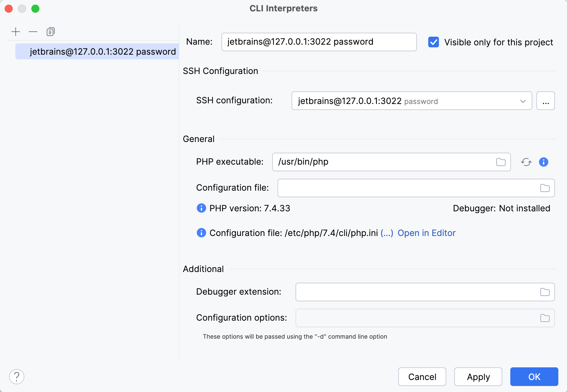Screen dimensions: 567x392
Task: Apply the interpreter changes
Action: 478,377
